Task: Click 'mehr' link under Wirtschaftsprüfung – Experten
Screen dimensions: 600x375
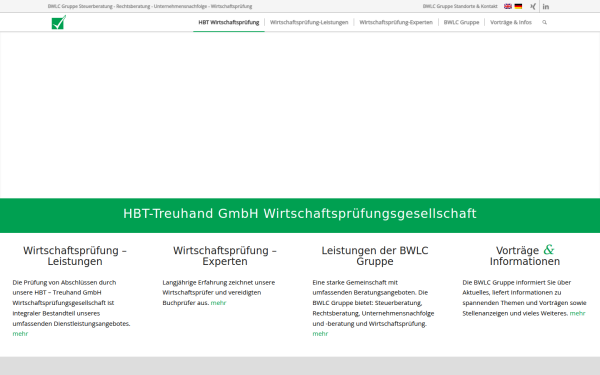Action: 218,303
